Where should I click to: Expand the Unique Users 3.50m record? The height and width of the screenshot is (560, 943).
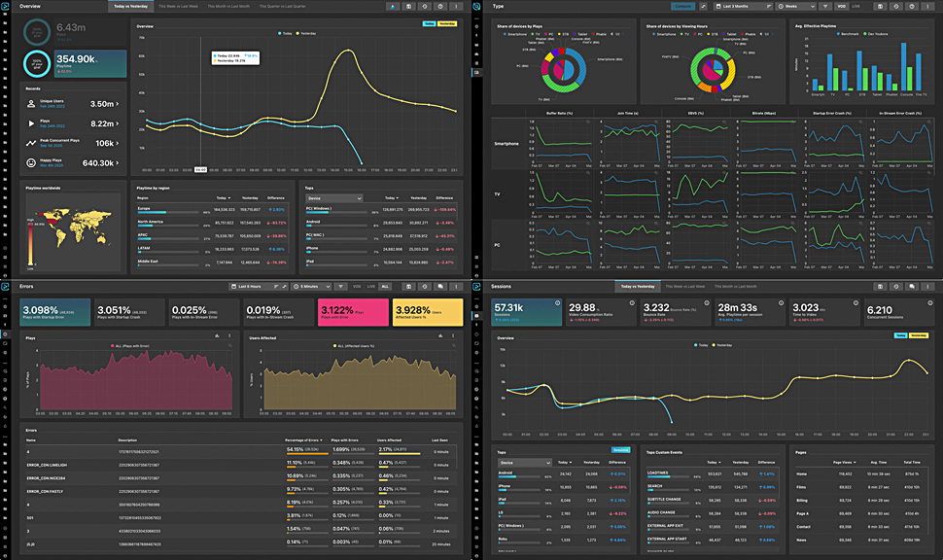click(x=74, y=104)
